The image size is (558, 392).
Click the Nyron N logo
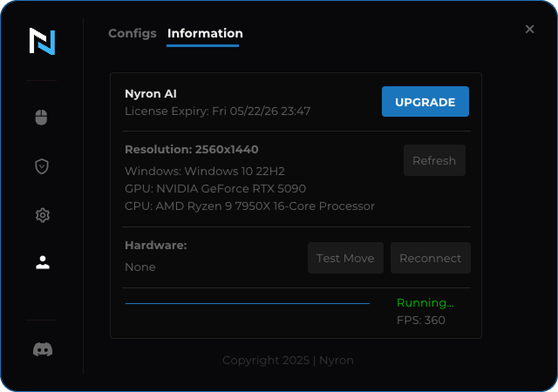pyautogui.click(x=42, y=41)
